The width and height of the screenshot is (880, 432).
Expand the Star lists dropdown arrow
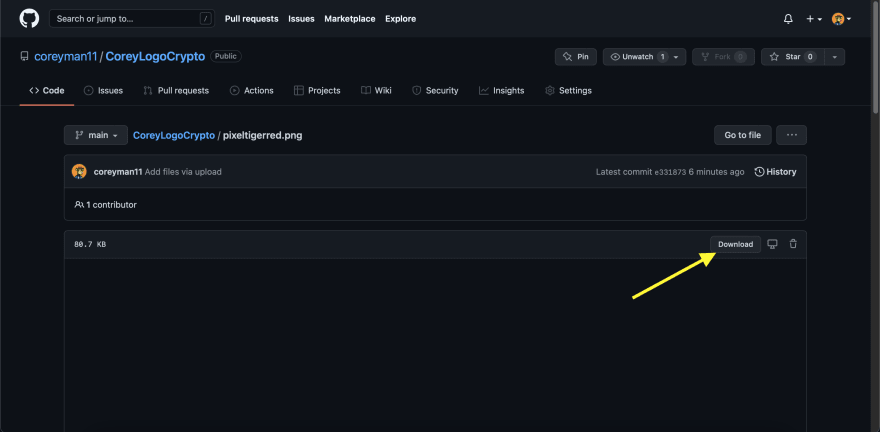point(835,57)
